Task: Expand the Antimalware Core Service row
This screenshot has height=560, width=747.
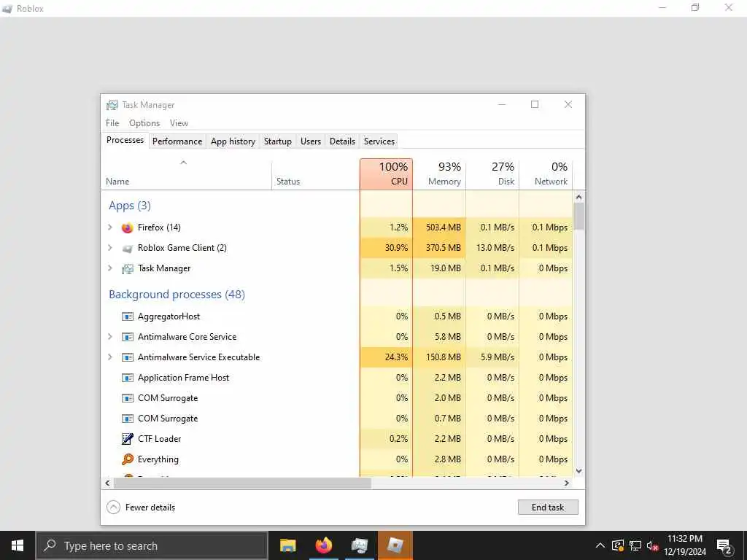Action: point(110,337)
